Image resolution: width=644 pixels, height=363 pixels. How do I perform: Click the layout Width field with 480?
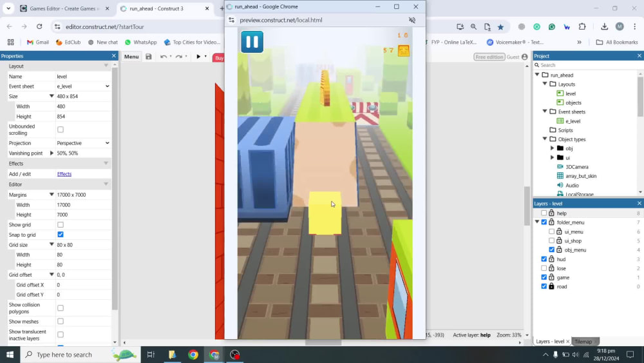point(83,106)
